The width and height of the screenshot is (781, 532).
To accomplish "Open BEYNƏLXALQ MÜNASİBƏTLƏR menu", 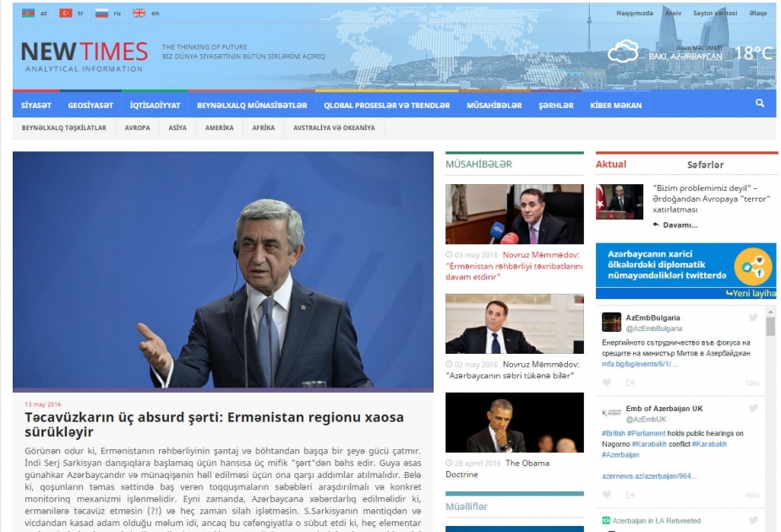I will click(x=252, y=106).
